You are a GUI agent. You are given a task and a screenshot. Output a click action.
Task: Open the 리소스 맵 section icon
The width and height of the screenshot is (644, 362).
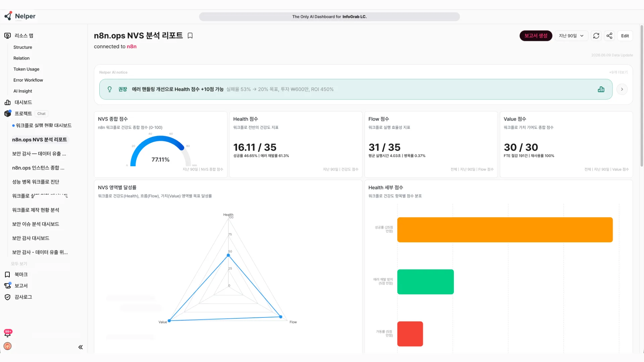coord(7,36)
